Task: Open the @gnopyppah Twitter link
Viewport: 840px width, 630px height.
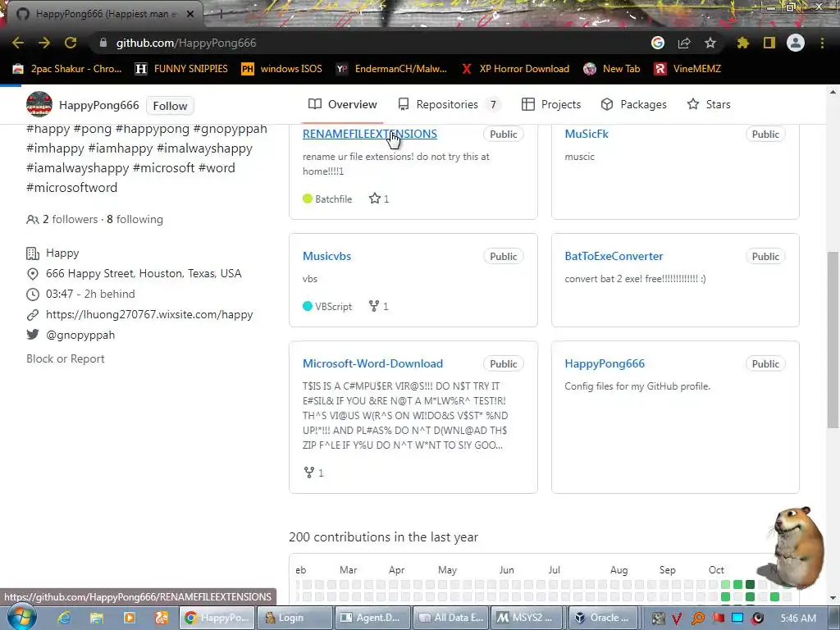Action: click(80, 335)
